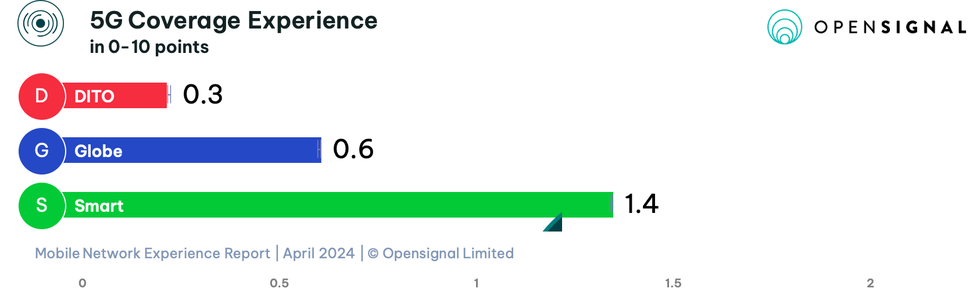Click the green Smart 'S' circle icon
This screenshot has width=980, height=299.
(41, 205)
